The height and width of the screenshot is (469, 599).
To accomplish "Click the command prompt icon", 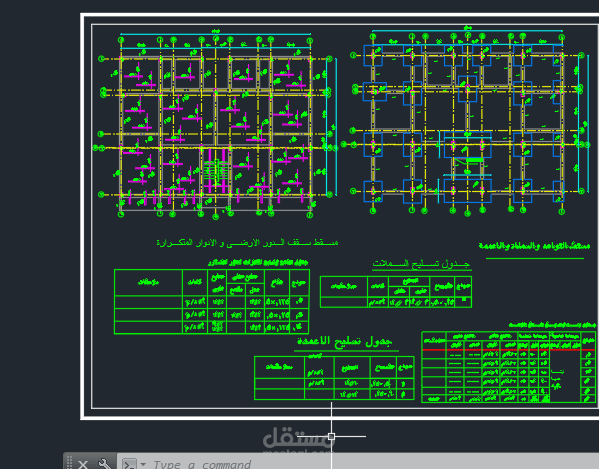I will [129, 464].
